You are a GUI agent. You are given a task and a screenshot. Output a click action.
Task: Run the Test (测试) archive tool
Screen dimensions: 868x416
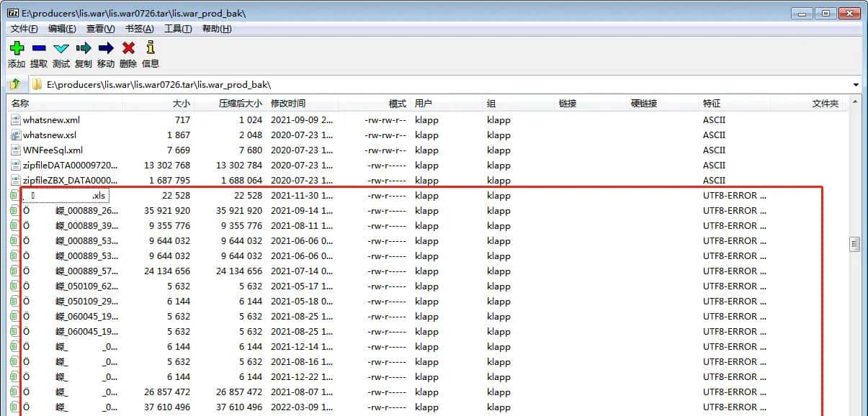(61, 49)
